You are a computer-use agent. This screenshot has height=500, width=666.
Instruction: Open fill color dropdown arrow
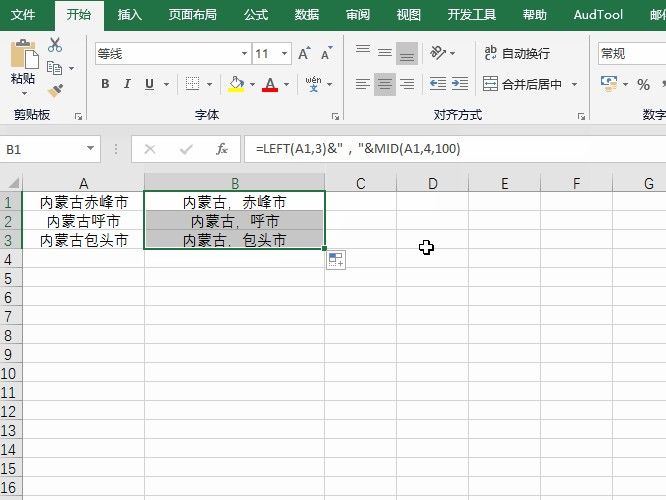coord(252,84)
